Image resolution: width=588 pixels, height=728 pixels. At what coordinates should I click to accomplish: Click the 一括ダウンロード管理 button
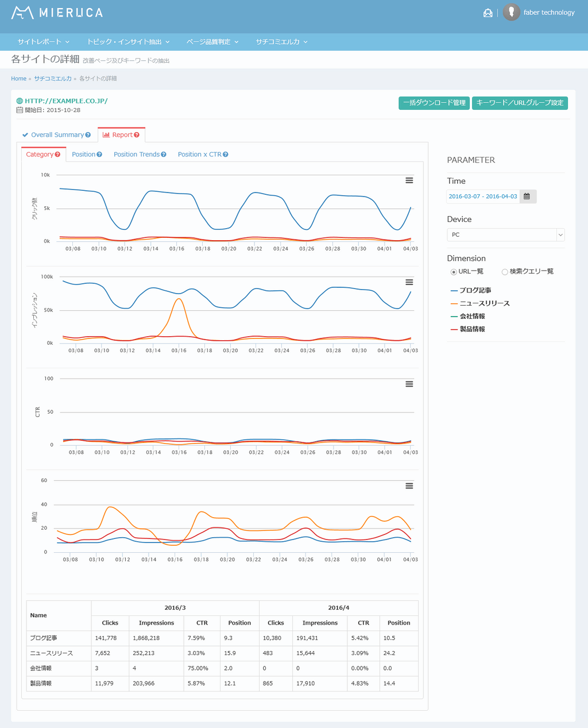tap(434, 103)
